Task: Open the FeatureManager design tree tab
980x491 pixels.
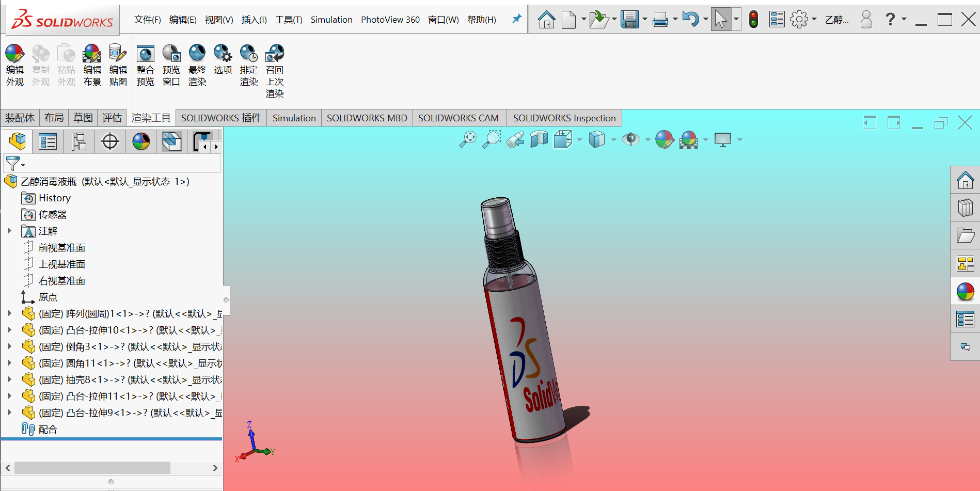Action: coord(17,141)
